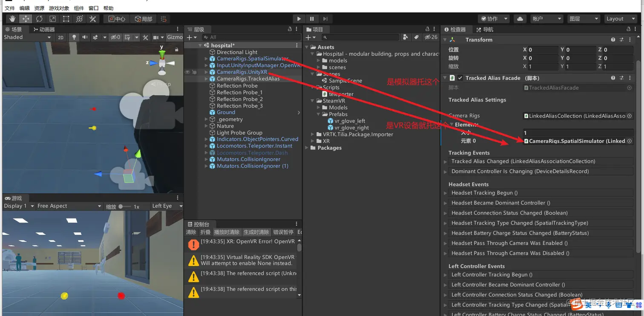Open Transform component help icon
Viewport: 644px width, 316px height.
[613, 40]
